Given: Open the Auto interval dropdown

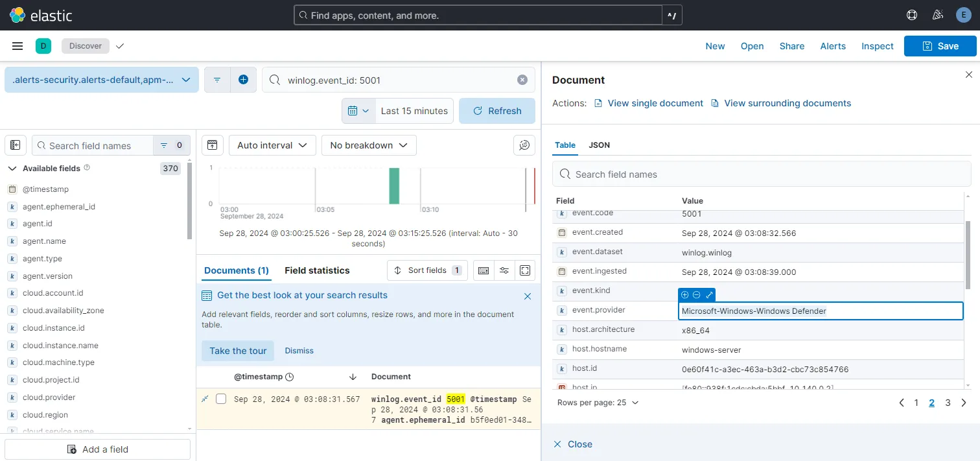Looking at the screenshot, I should 272,145.
